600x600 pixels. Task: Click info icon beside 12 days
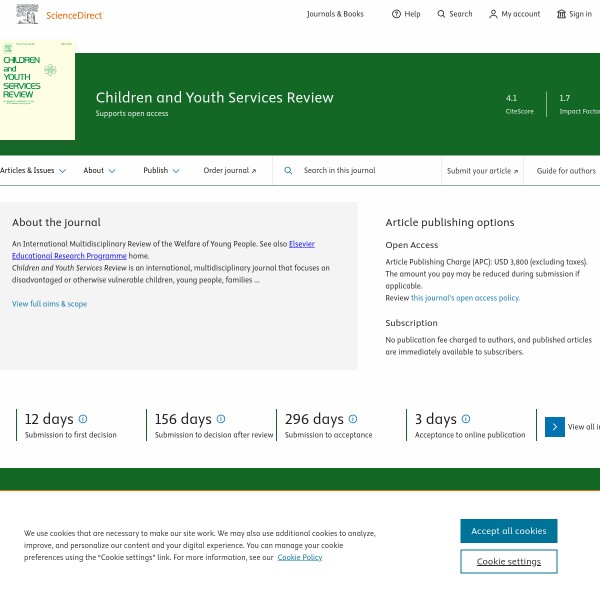click(x=83, y=419)
